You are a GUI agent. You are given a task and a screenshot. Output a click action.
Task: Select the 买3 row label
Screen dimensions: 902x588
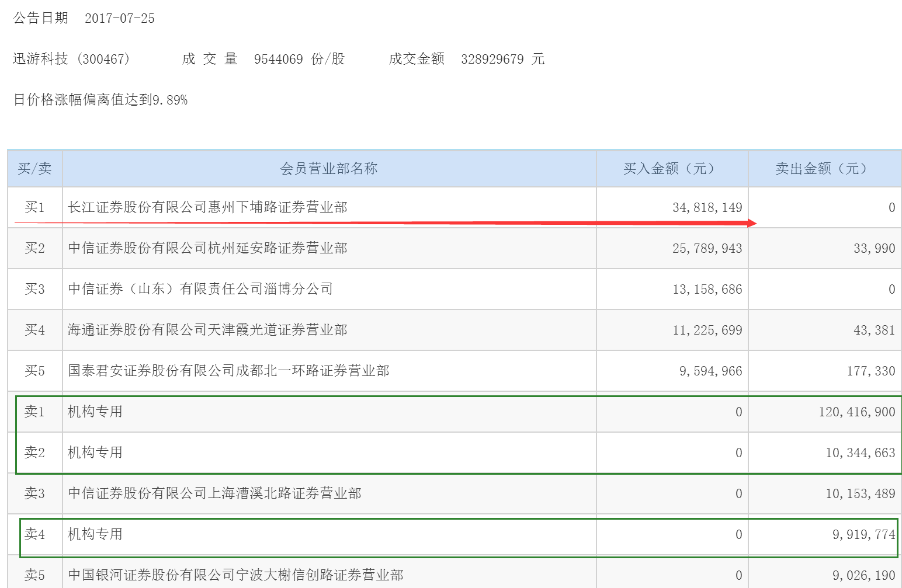[x=35, y=289]
